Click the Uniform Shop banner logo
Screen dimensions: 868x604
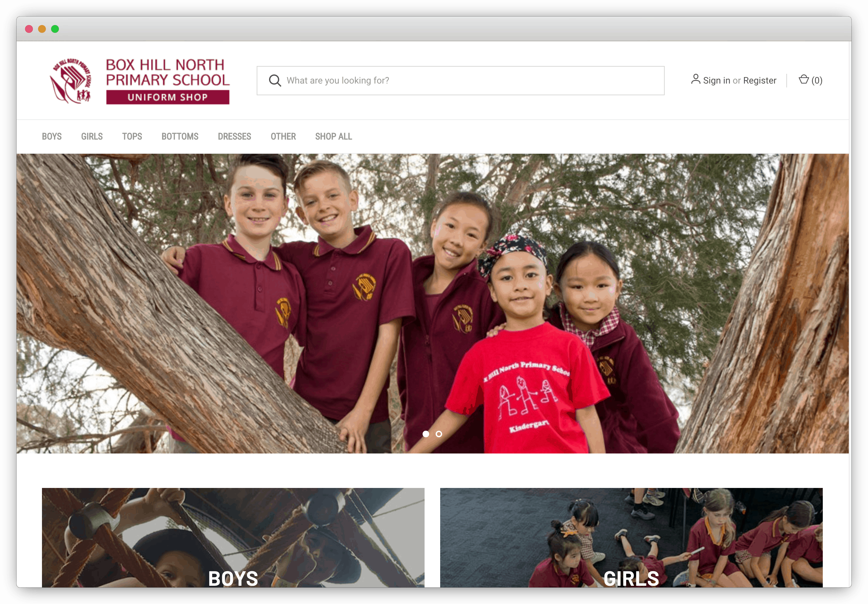tap(168, 97)
